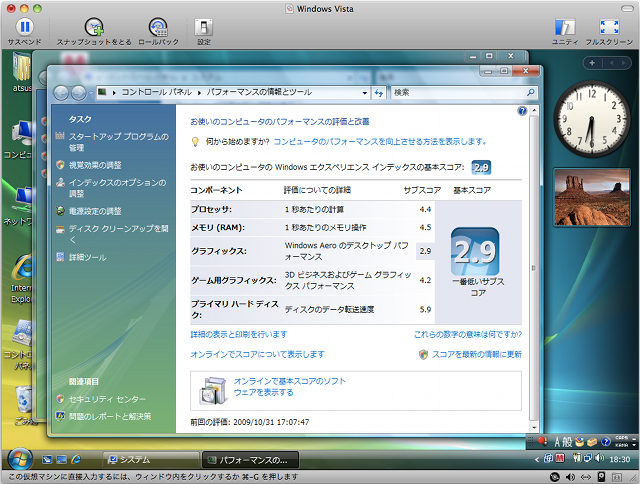Click the help question mark icon

522,111
